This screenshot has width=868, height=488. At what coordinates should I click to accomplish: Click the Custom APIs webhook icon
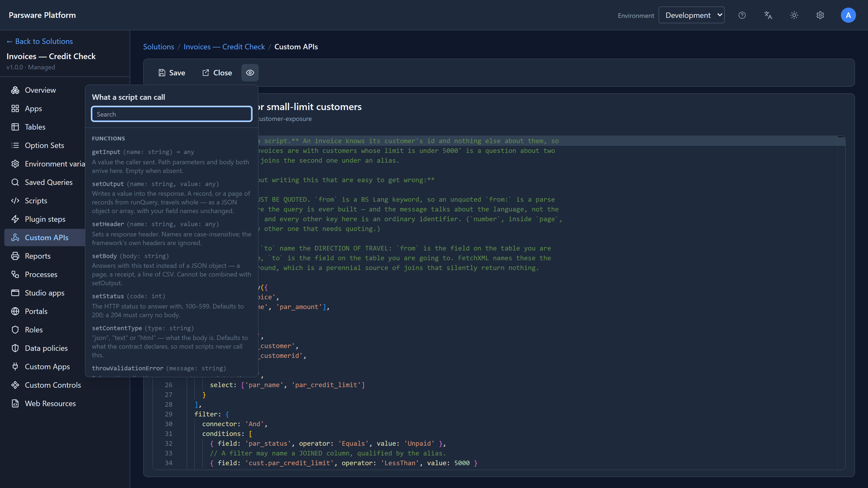click(15, 237)
